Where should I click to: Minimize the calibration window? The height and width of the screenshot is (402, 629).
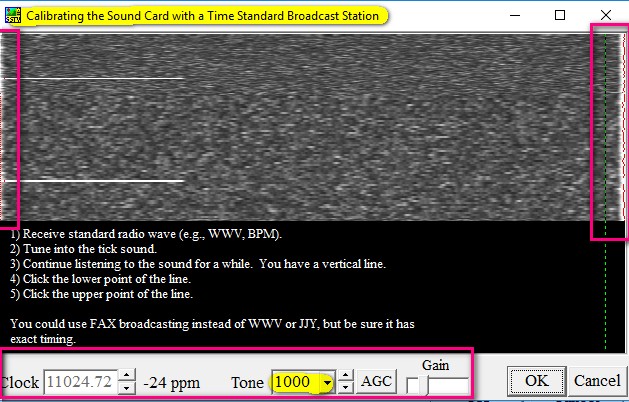[x=514, y=15]
